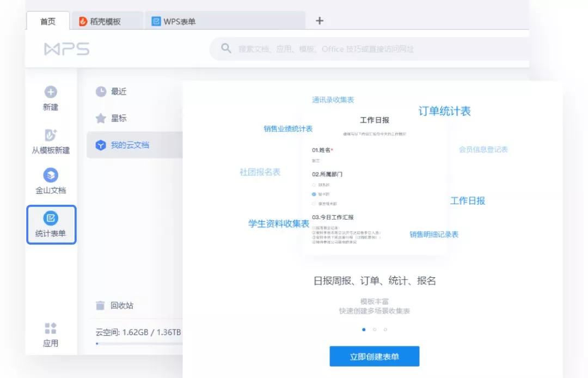Select the 星标 star icon

101,118
